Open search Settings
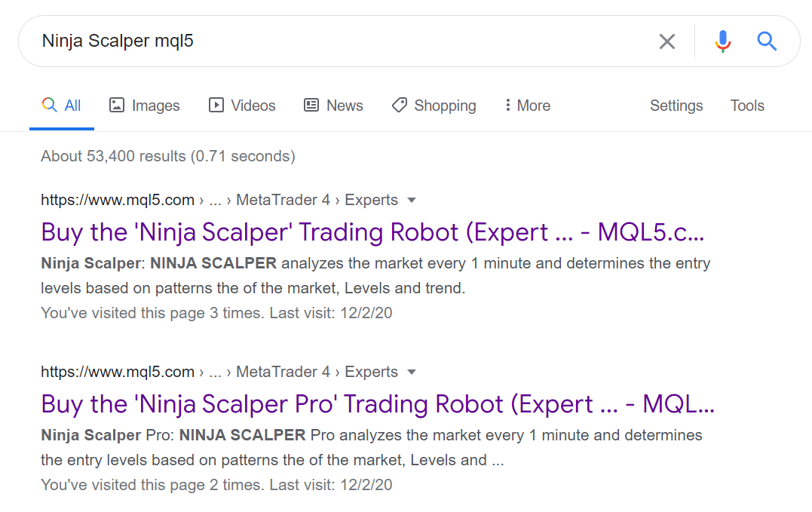The image size is (812, 512). pos(676,106)
